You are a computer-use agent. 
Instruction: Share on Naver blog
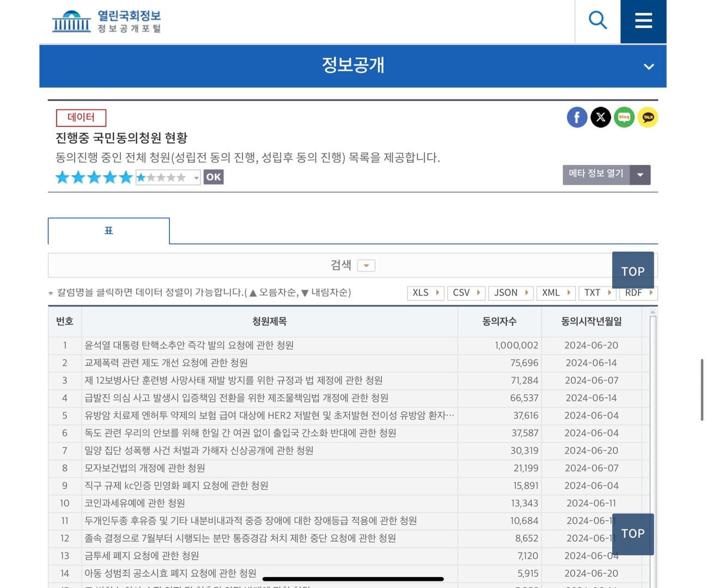[x=624, y=117]
